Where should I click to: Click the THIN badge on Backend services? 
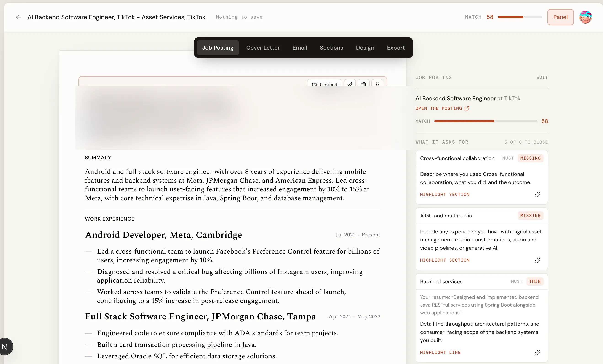tap(535, 281)
